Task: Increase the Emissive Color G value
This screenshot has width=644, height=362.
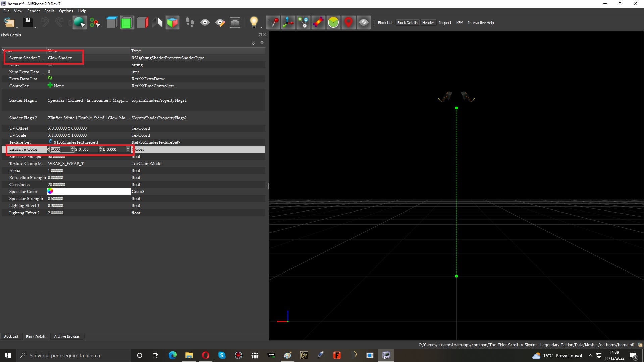Action: click(x=100, y=148)
